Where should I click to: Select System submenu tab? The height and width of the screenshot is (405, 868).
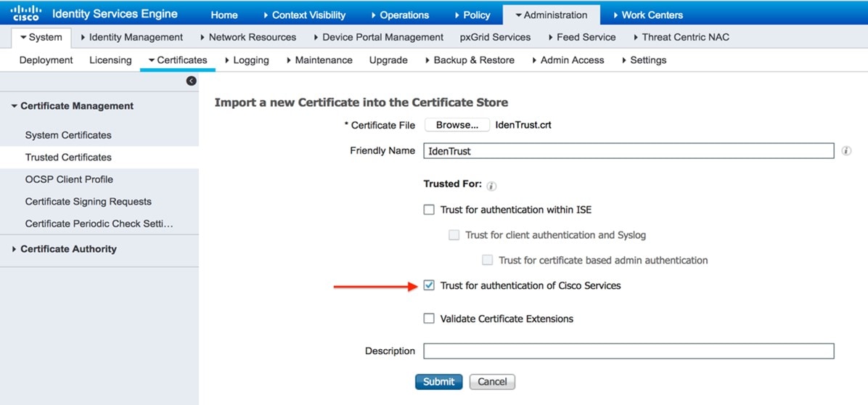(x=41, y=38)
